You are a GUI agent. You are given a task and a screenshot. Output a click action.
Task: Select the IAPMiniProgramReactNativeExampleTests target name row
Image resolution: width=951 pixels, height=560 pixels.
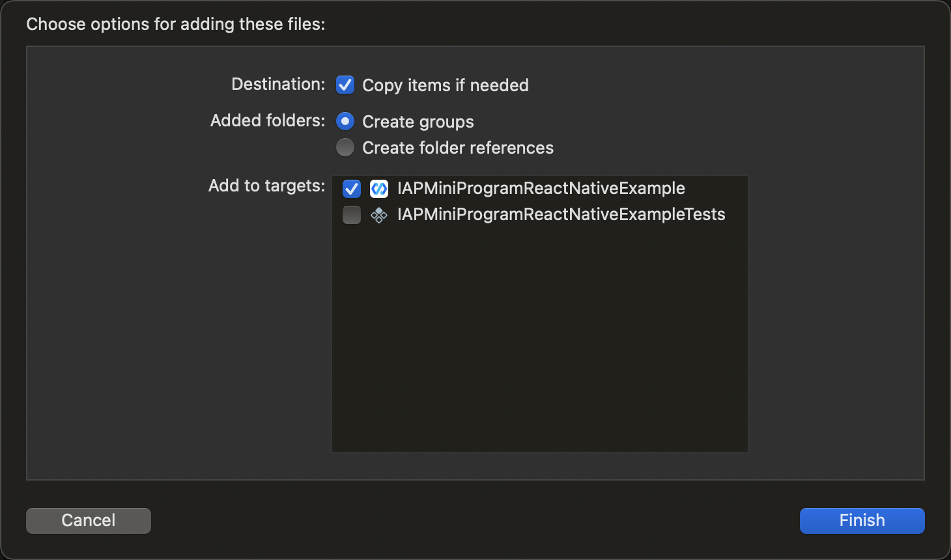click(561, 215)
